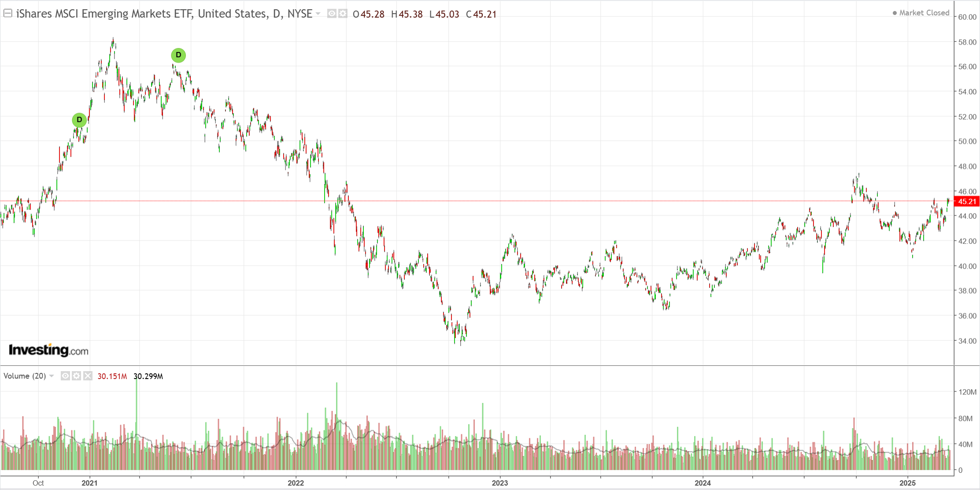Open iShares ETF title dropdown arrow
The width and height of the screenshot is (980, 490).
pos(318,14)
